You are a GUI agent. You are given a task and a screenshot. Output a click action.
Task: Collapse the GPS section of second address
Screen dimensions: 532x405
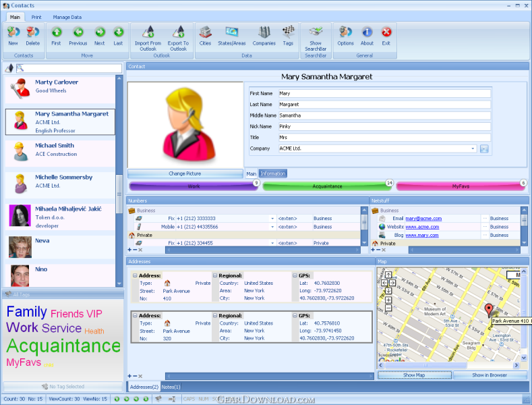click(295, 316)
